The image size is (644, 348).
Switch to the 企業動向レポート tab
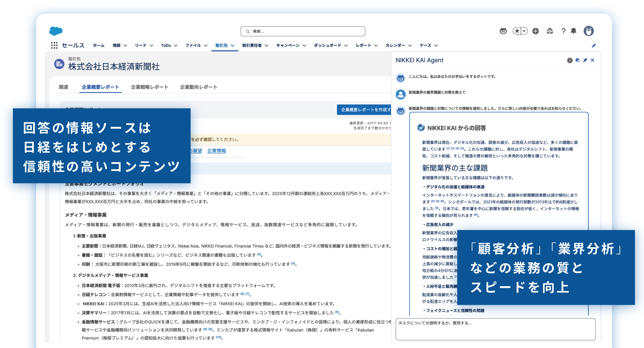[x=199, y=87]
